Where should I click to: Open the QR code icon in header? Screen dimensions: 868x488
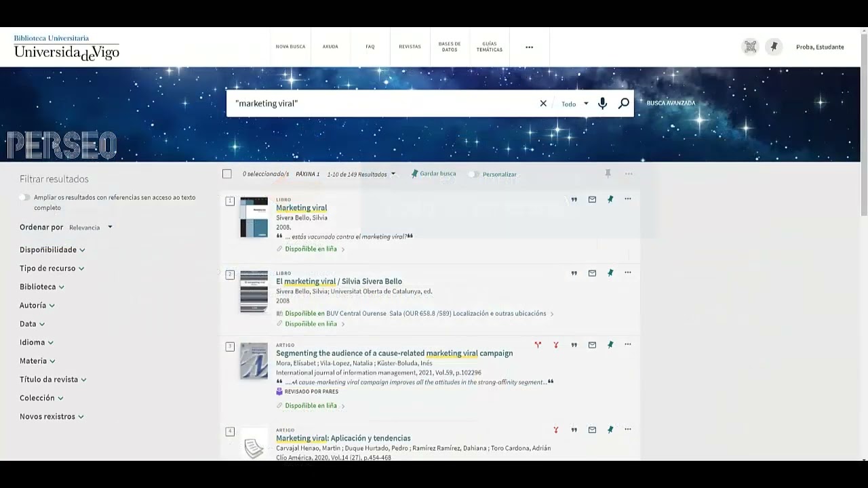750,47
